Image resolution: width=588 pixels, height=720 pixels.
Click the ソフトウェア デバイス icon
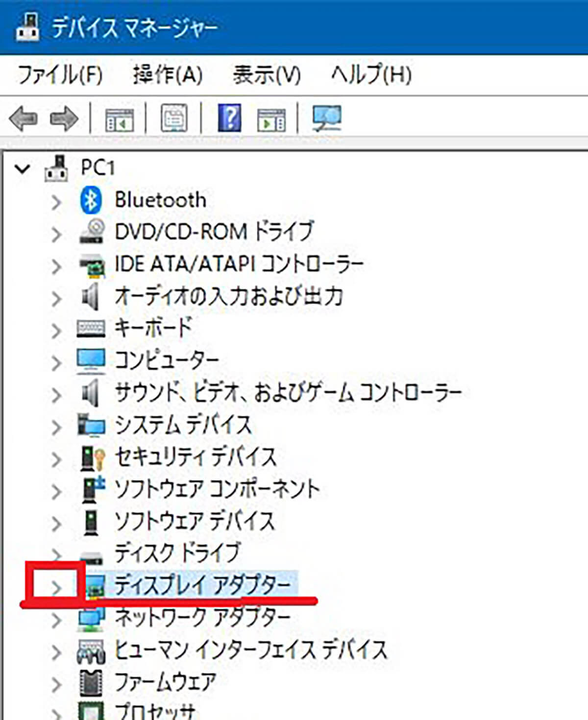91,522
